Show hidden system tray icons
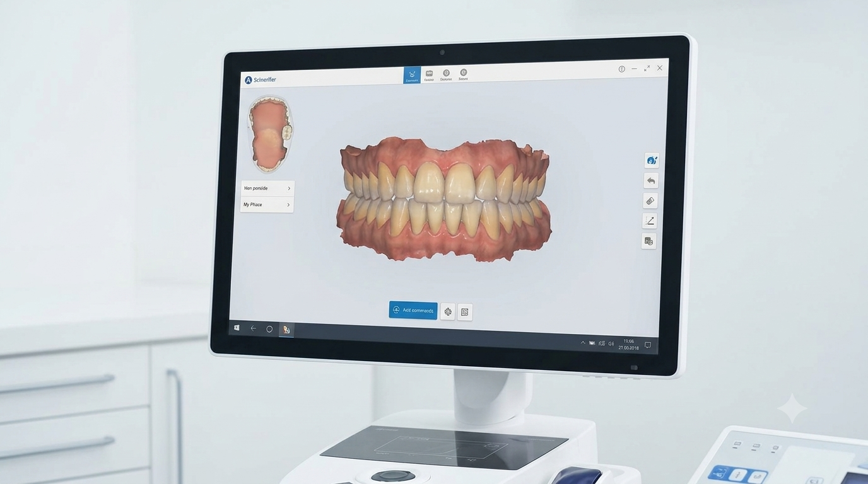Viewport: 868px width, 484px height. pos(583,343)
